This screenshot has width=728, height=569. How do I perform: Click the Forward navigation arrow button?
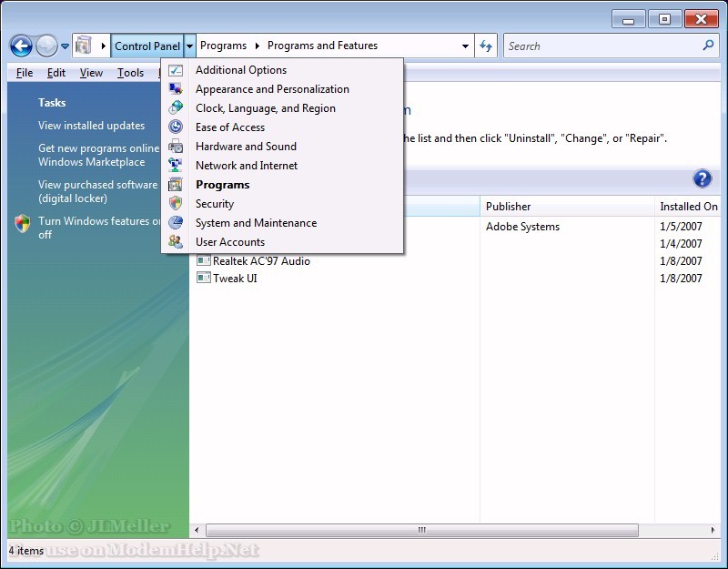(x=46, y=46)
